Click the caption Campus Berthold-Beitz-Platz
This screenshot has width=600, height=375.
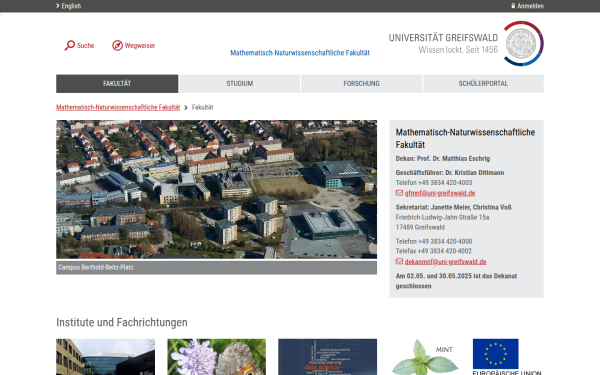[96, 267]
